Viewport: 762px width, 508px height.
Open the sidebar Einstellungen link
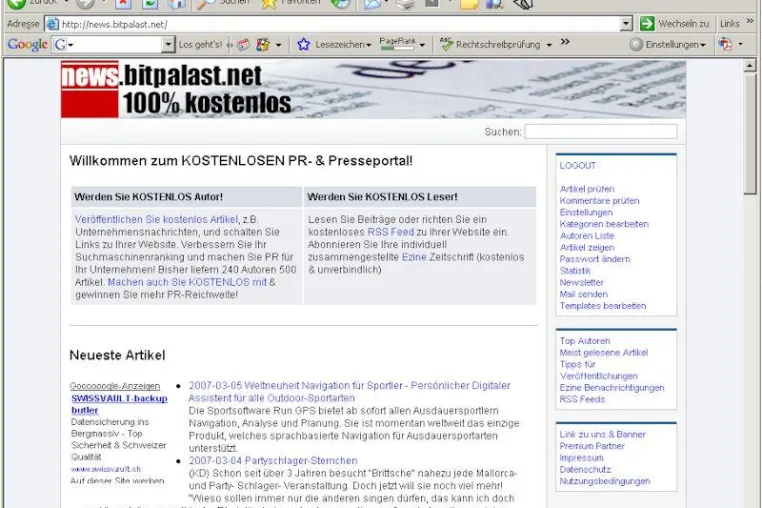[x=586, y=212]
